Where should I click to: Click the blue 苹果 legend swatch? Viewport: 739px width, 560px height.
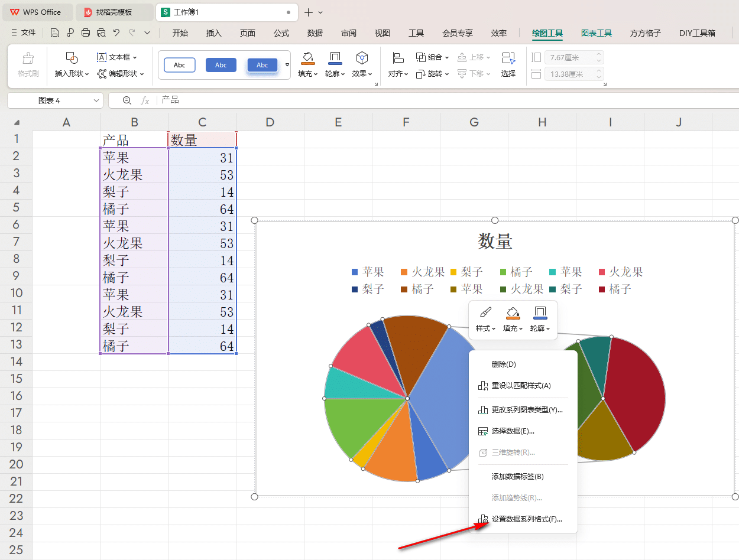(x=355, y=272)
